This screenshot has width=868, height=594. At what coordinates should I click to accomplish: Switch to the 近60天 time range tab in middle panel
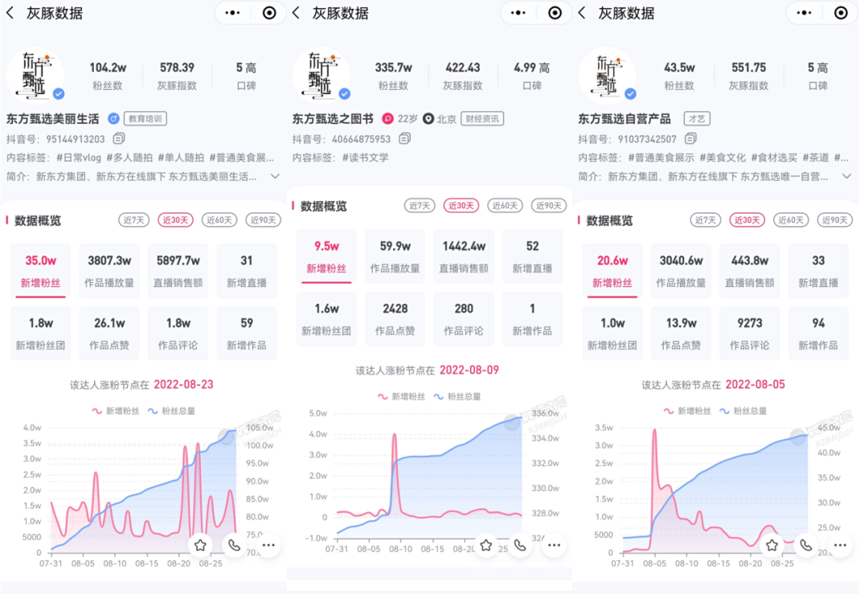(505, 205)
